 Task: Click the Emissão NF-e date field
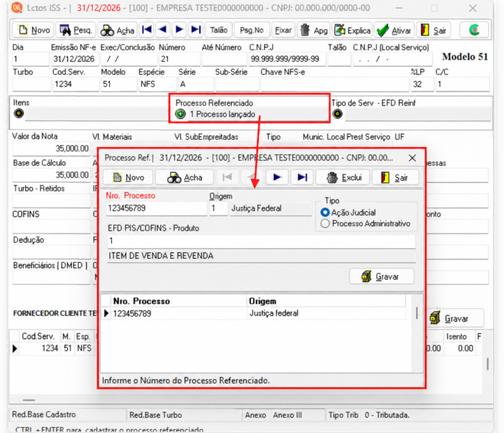75,59
